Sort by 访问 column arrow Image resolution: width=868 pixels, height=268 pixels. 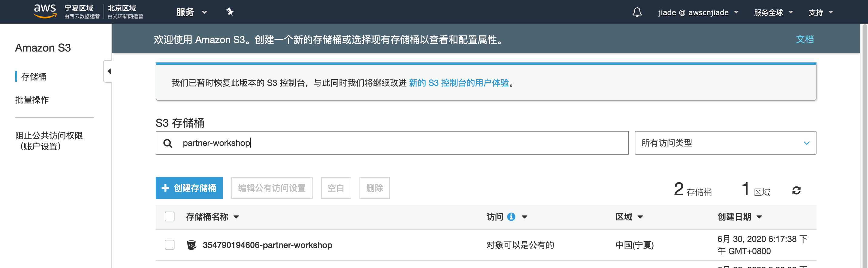pyautogui.click(x=524, y=217)
